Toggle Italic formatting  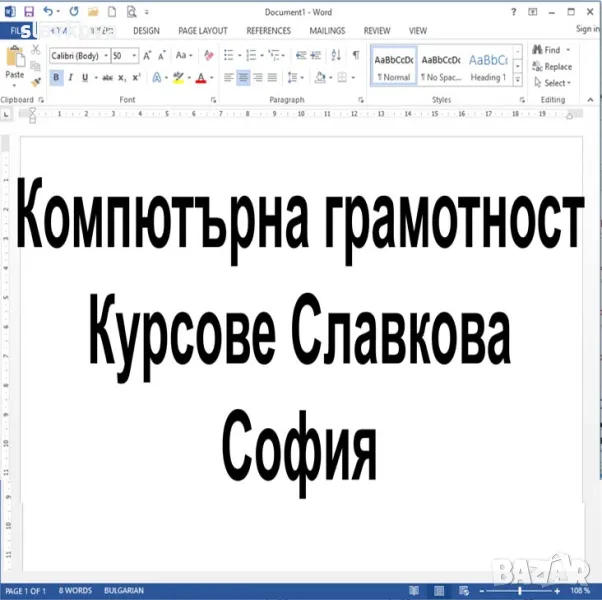70,78
